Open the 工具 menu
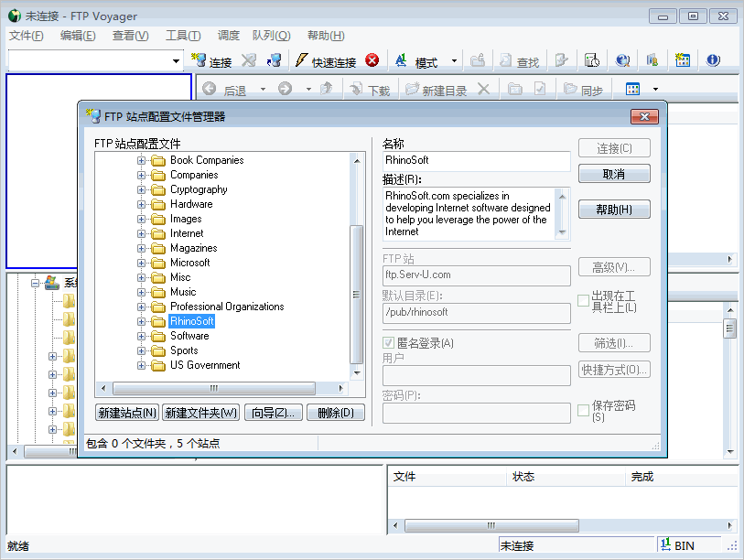Screen dimensions: 744x560 (x=183, y=36)
